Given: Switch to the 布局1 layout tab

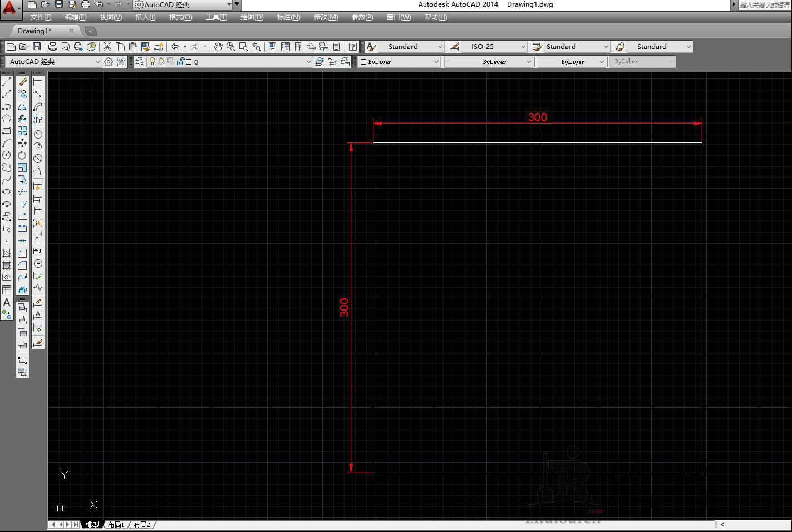Looking at the screenshot, I should [116, 525].
